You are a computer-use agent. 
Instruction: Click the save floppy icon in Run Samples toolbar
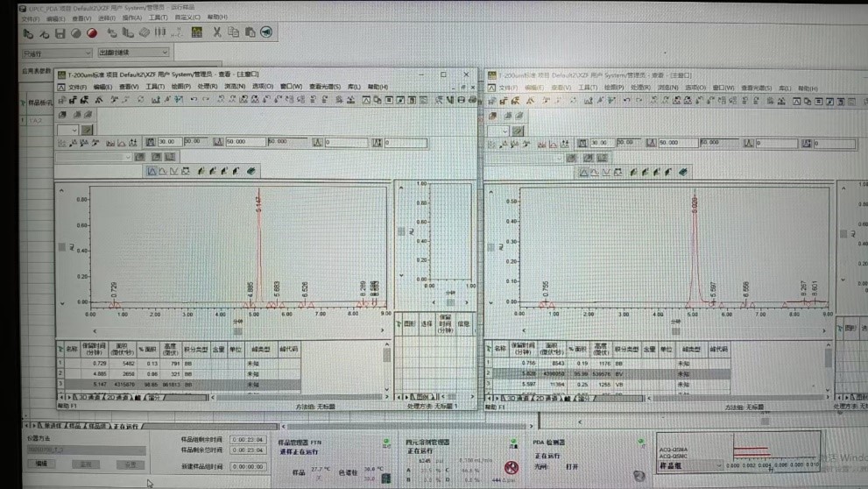(60, 33)
